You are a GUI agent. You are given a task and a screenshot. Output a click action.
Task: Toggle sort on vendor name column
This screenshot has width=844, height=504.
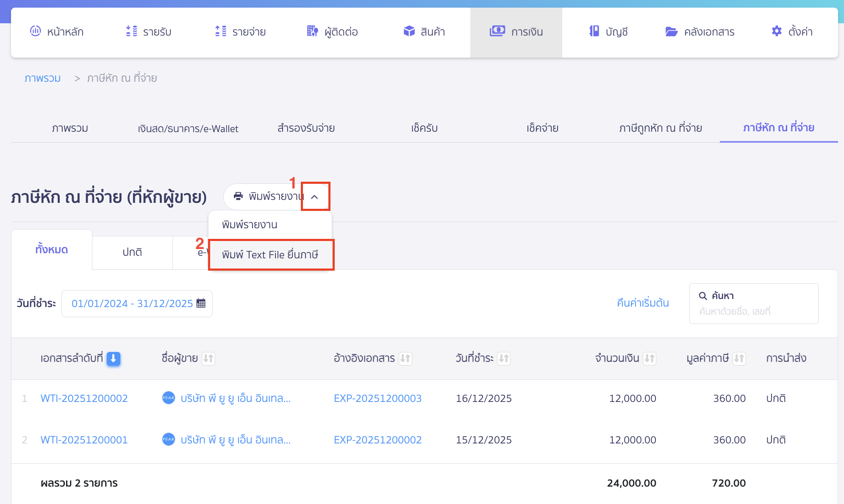coord(208,359)
